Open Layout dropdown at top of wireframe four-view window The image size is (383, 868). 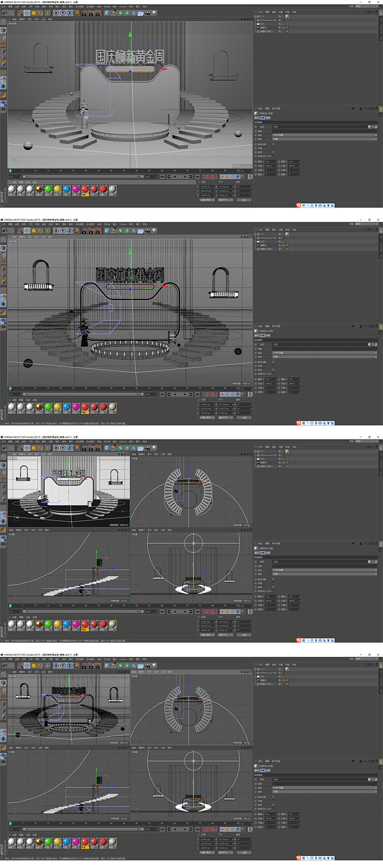coord(367,659)
